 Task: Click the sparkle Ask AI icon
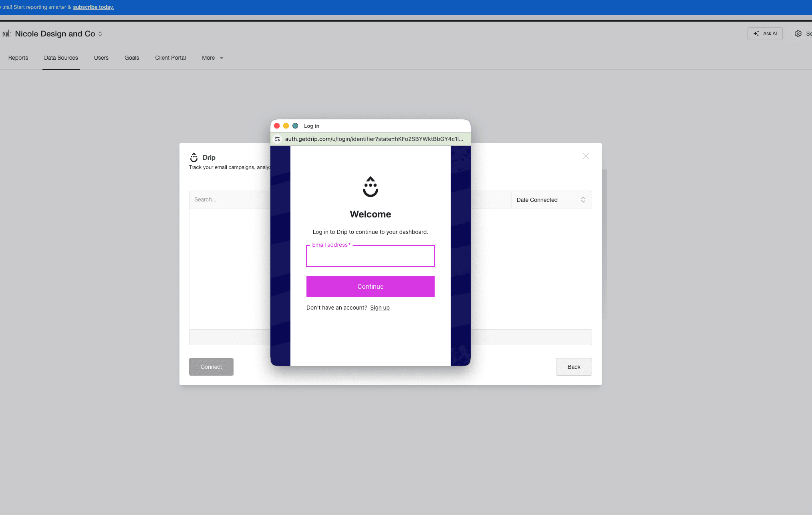click(x=756, y=34)
